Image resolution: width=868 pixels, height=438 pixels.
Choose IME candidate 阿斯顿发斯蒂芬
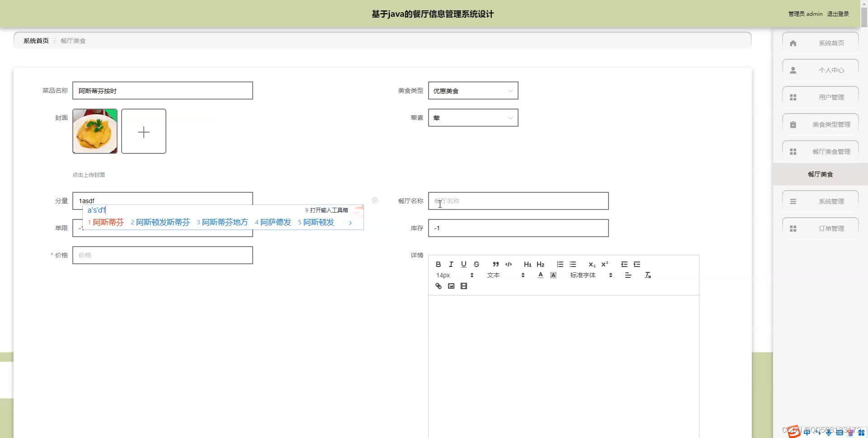tap(160, 222)
